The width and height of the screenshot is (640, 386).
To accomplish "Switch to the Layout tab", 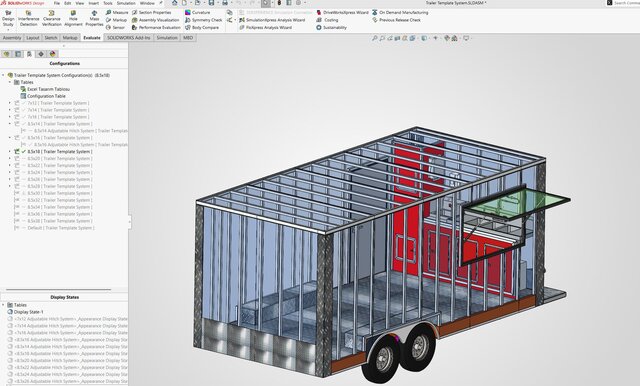I will tap(33, 38).
